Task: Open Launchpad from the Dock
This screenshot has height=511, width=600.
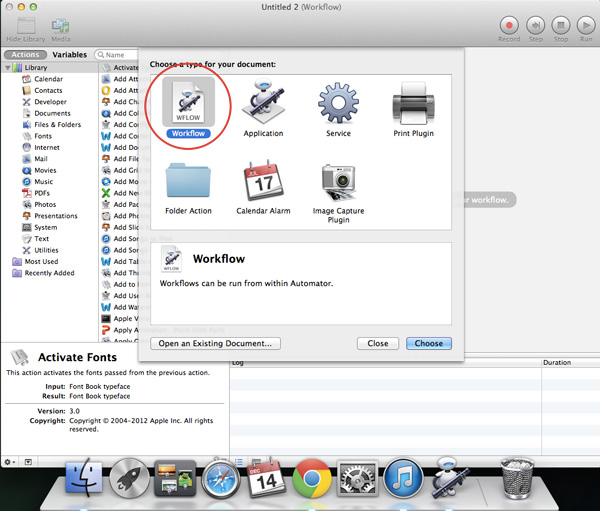Action: (129, 479)
